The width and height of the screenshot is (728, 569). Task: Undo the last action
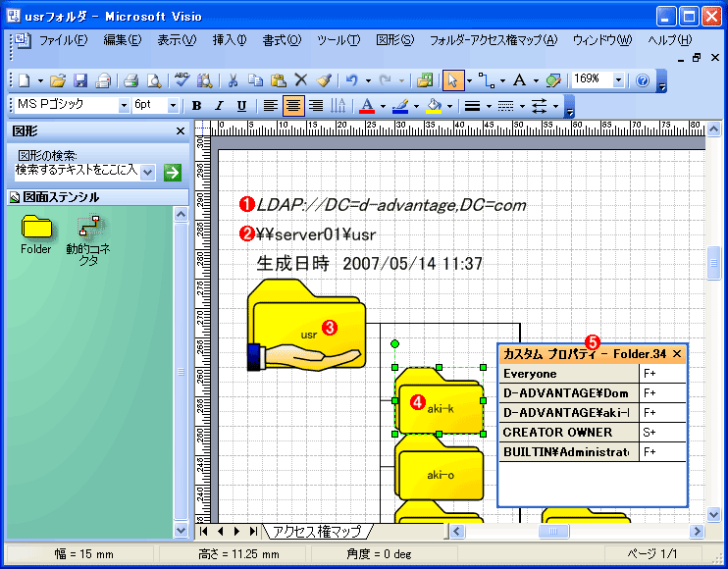pos(351,80)
